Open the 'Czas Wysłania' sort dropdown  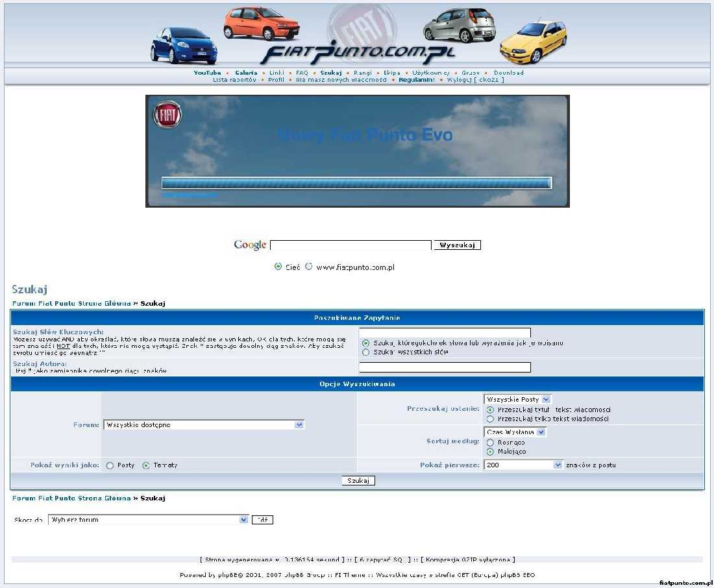coord(515,432)
